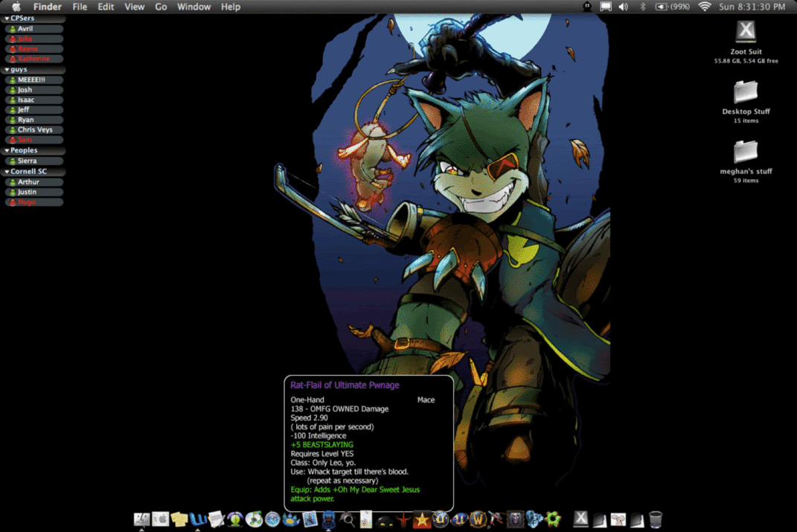Image resolution: width=797 pixels, height=532 pixels.
Task: Select buddy Josh in contact list
Action: [x=34, y=90]
